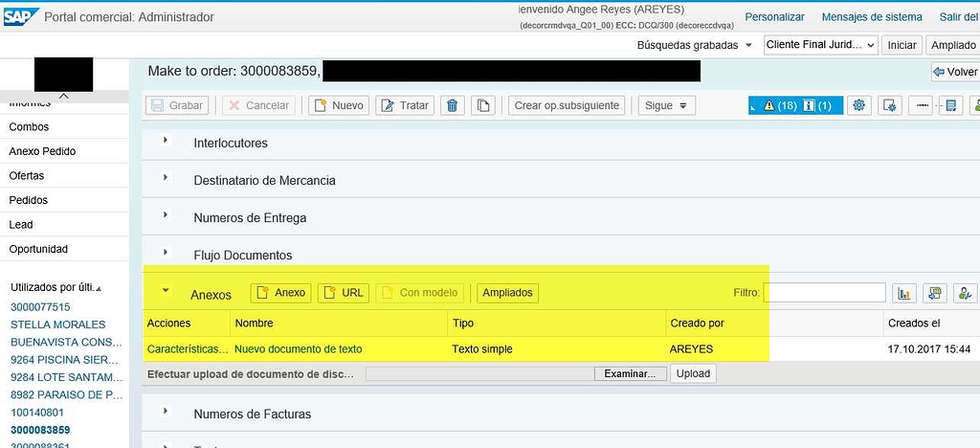This screenshot has height=448, width=980.
Task: Toggle the Utilizados por últi. list arrow
Action: click(99, 288)
